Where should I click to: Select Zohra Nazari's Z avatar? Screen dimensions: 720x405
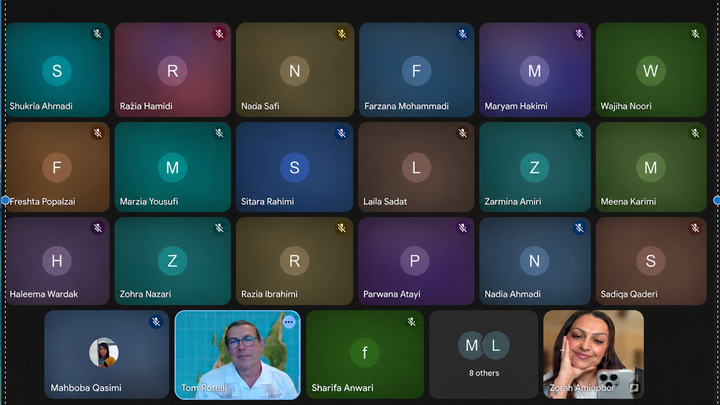[x=173, y=261]
